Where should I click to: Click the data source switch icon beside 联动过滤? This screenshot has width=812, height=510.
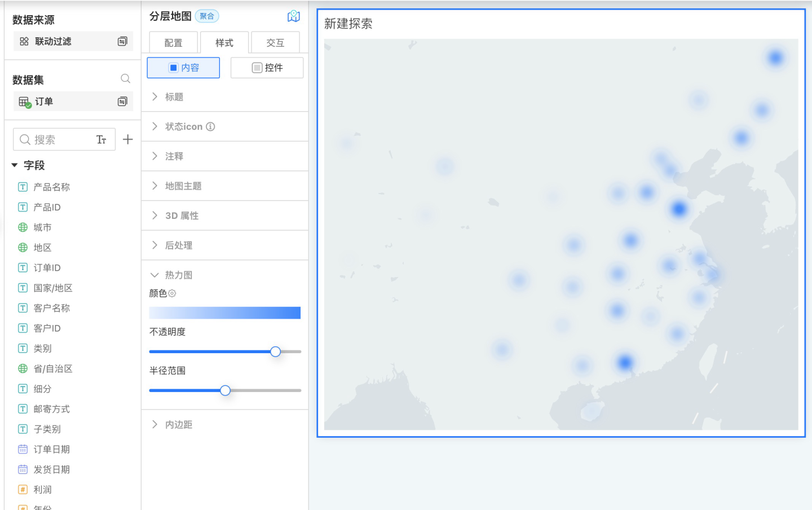point(122,41)
